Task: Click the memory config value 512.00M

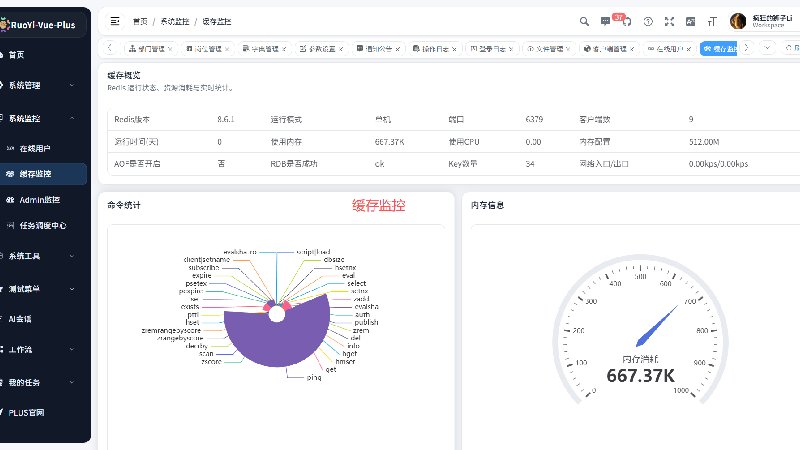Action: click(x=704, y=142)
